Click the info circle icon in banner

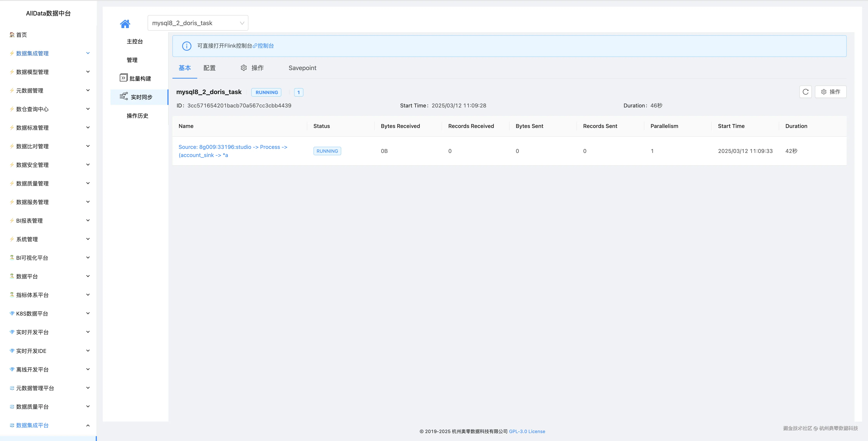pyautogui.click(x=187, y=46)
